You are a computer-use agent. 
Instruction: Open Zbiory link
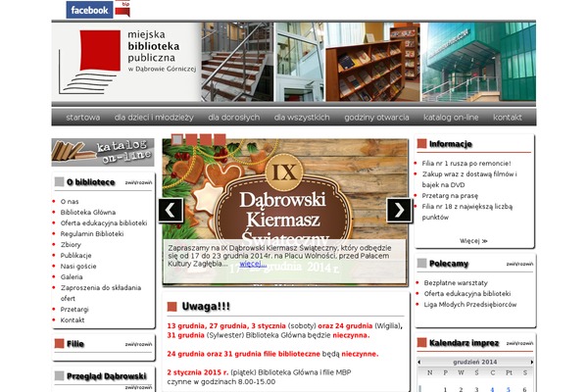click(71, 245)
